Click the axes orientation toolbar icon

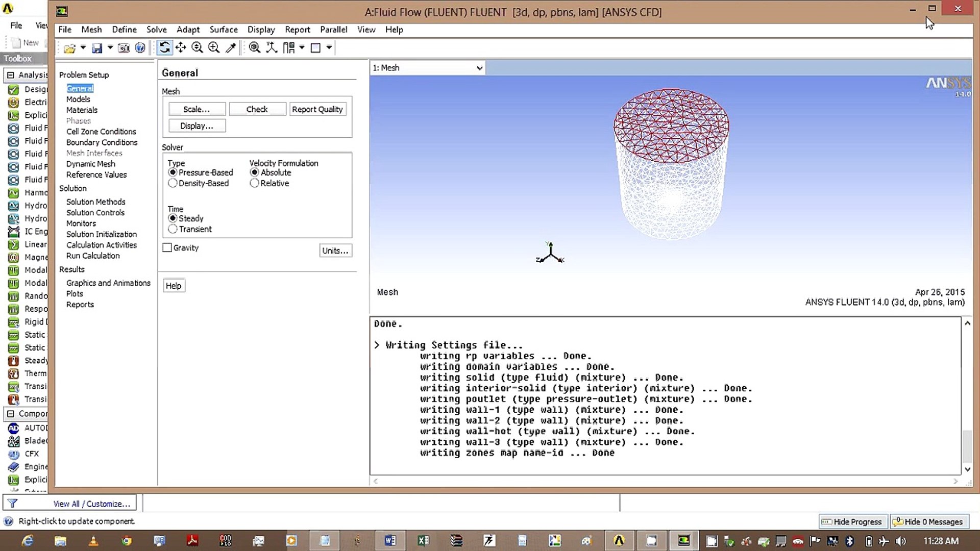click(x=272, y=48)
